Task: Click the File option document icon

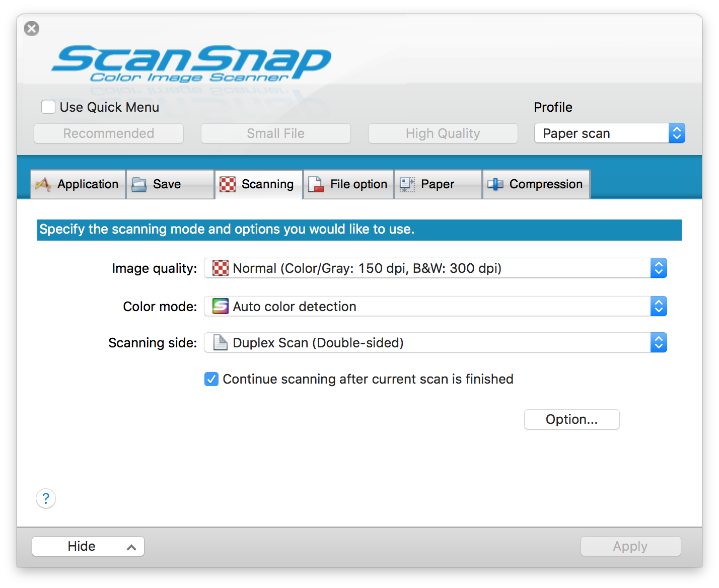Action: 316,184
